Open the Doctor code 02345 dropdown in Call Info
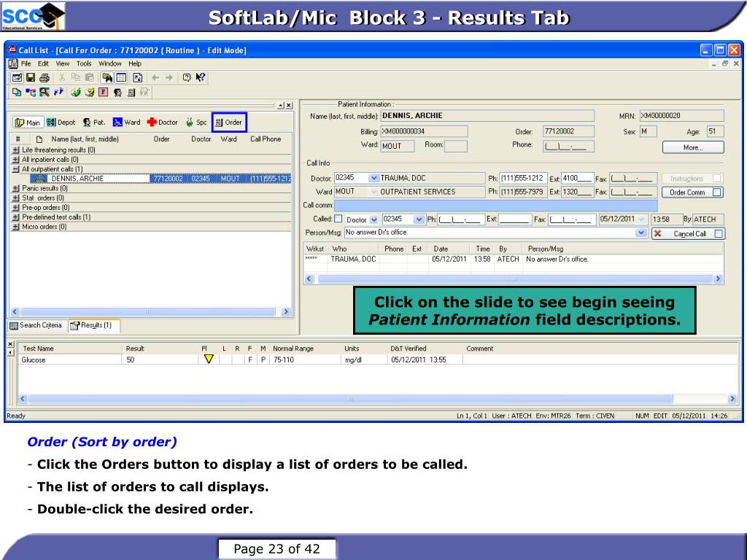This screenshot has width=747, height=560. tap(374, 178)
